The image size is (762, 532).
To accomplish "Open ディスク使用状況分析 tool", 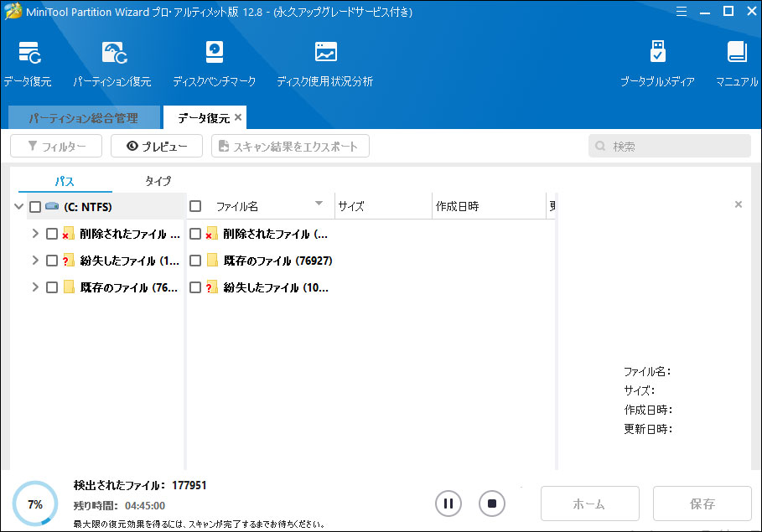I will [x=324, y=64].
